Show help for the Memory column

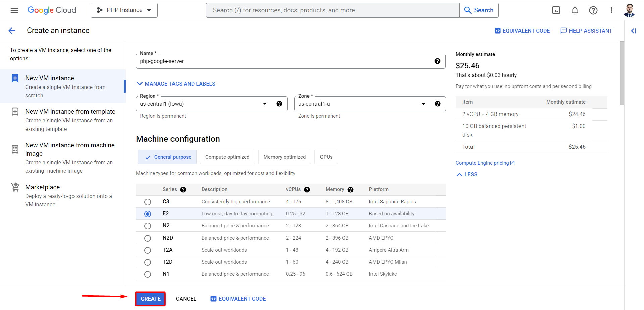coord(350,190)
